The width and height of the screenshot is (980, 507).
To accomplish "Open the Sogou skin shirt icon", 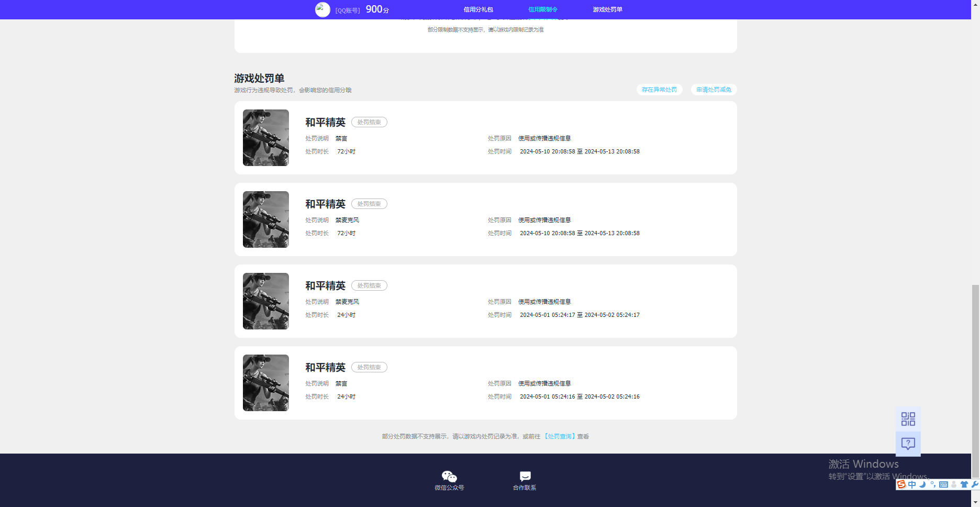I will coord(964,484).
